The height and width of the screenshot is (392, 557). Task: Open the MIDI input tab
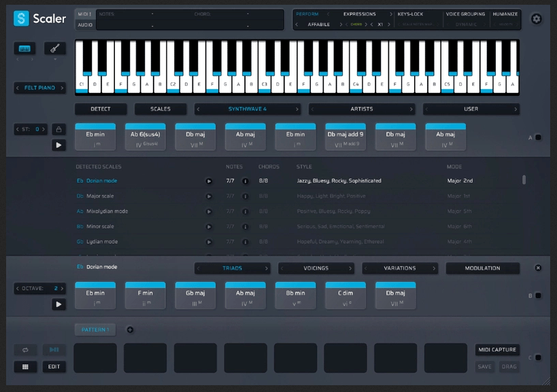click(x=84, y=14)
